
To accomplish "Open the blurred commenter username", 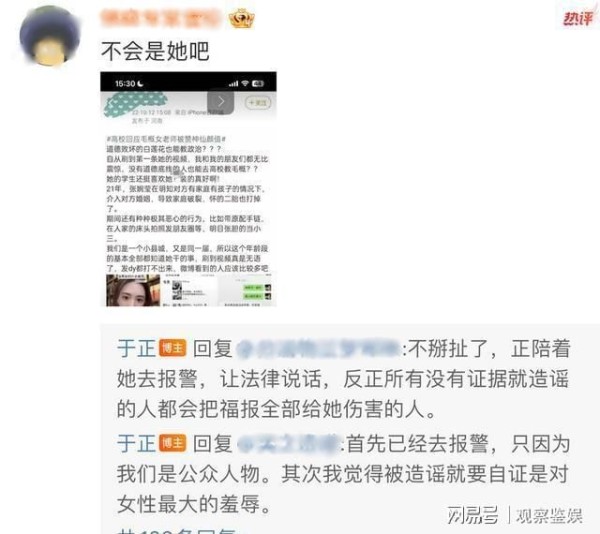I will (x=161, y=18).
